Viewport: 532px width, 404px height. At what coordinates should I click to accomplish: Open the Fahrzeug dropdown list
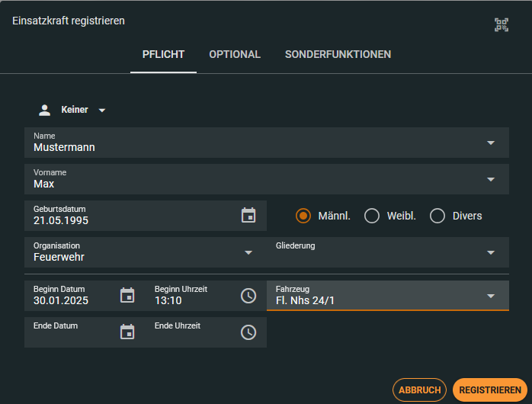click(x=491, y=296)
